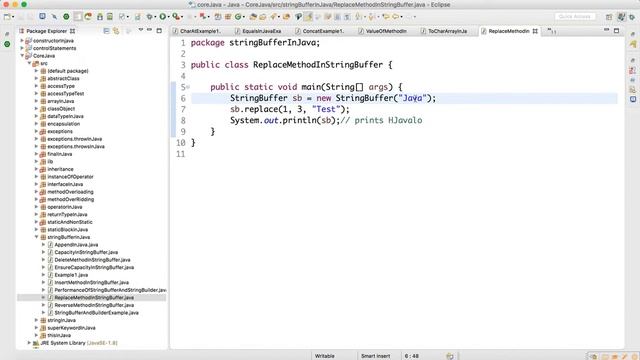Expand the controlStatements project
Viewport: 640px width, 360px height.
pos(22,48)
